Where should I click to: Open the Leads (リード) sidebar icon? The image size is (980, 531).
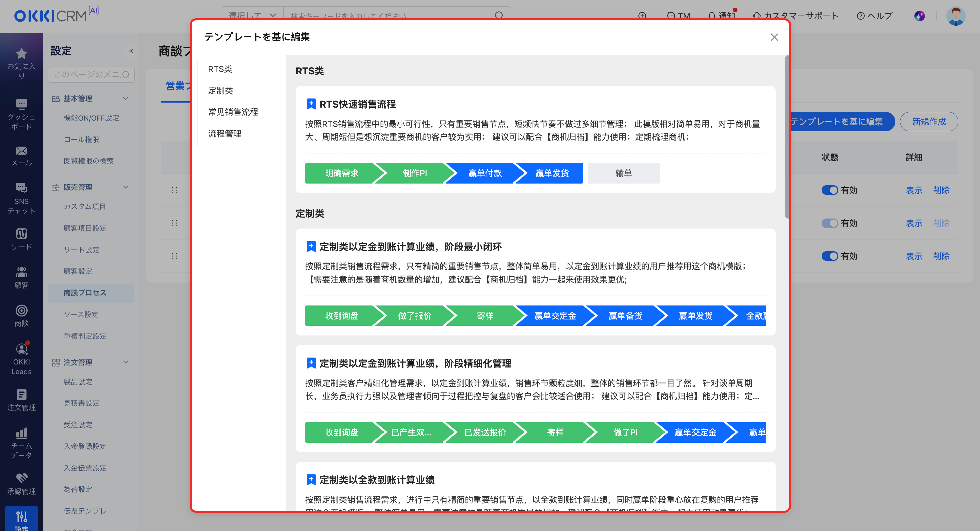(21, 234)
